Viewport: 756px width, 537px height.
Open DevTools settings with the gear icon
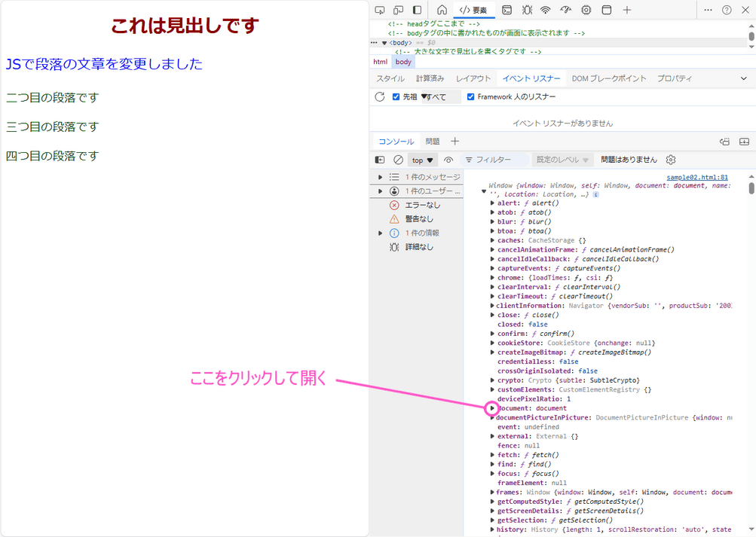pyautogui.click(x=586, y=10)
